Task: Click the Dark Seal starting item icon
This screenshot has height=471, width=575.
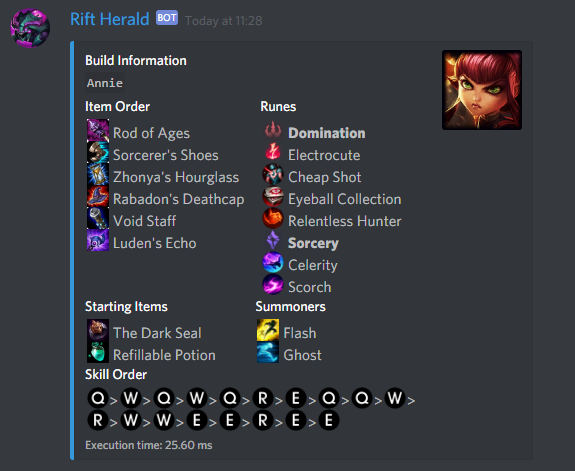Action: click(98, 330)
